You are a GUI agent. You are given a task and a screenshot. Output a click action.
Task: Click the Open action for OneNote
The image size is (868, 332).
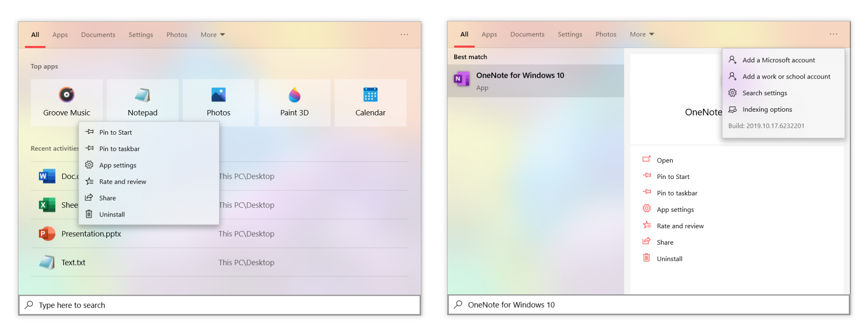click(x=665, y=160)
